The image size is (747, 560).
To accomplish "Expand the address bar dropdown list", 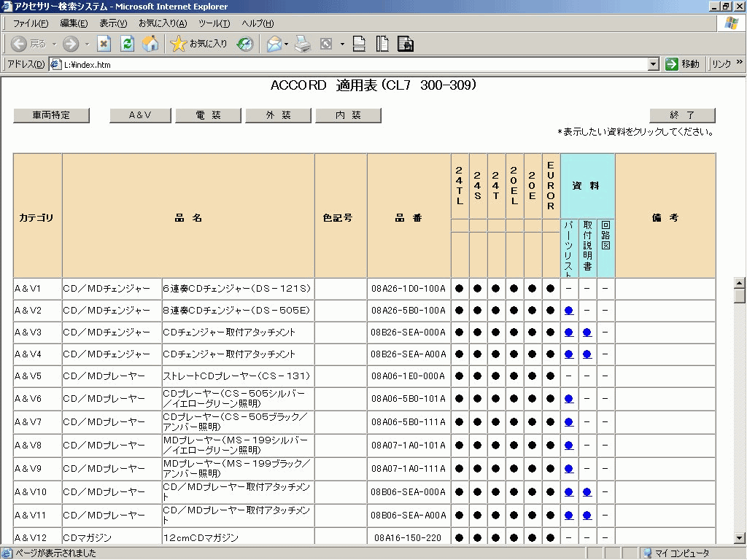I will pyautogui.click(x=654, y=64).
